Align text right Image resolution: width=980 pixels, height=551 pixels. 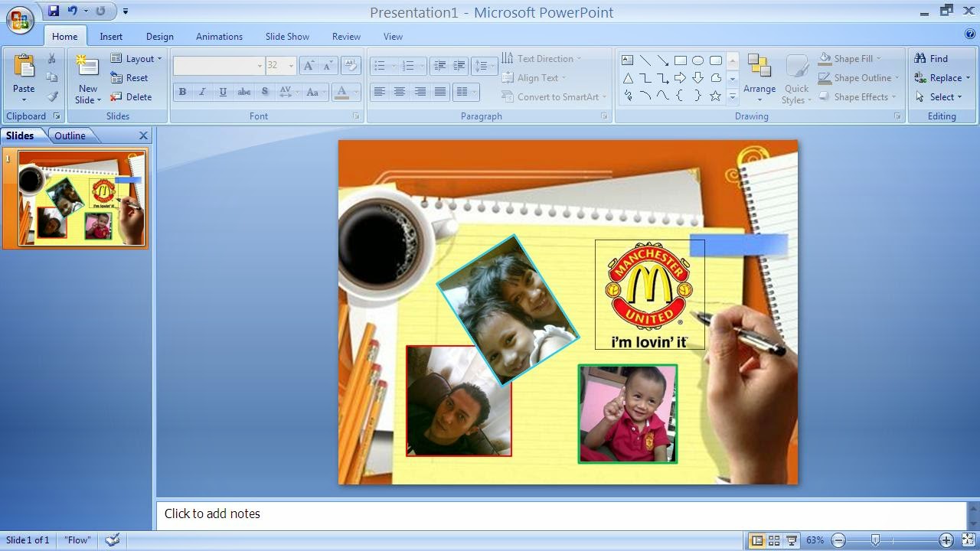pyautogui.click(x=420, y=92)
